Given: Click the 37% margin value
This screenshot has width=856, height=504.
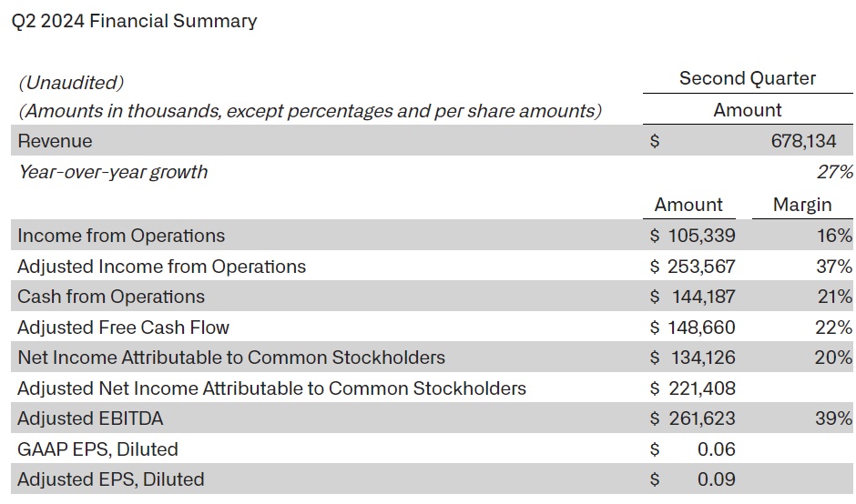Looking at the screenshot, I should (834, 267).
